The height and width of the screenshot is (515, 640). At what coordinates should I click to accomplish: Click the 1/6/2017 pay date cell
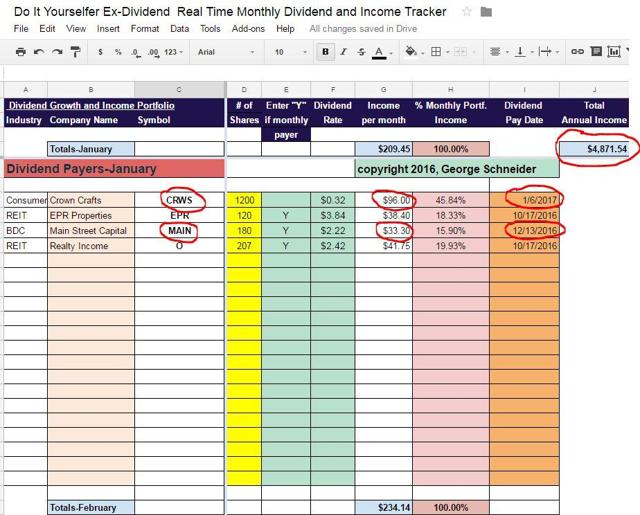524,200
